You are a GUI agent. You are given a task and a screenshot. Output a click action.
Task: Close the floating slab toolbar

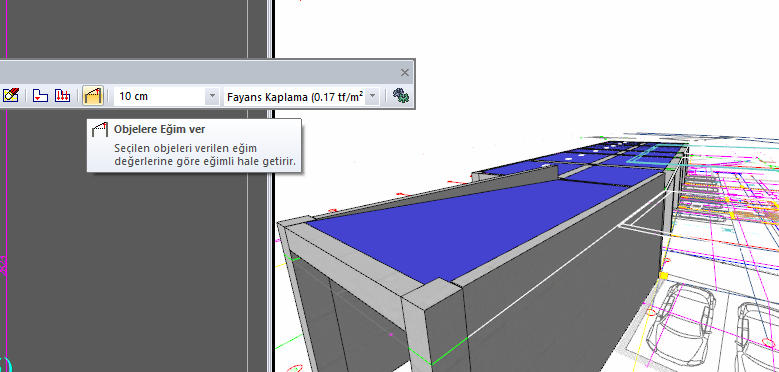pyautogui.click(x=405, y=73)
